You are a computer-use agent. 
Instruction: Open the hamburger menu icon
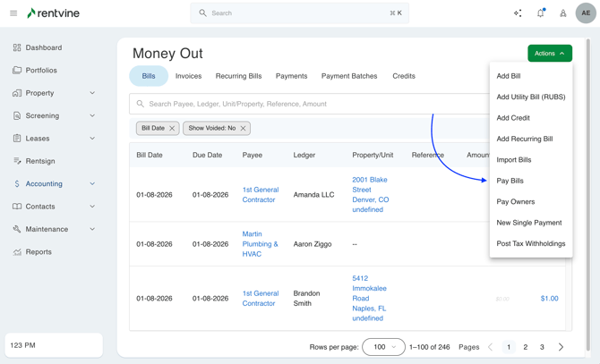click(x=13, y=13)
